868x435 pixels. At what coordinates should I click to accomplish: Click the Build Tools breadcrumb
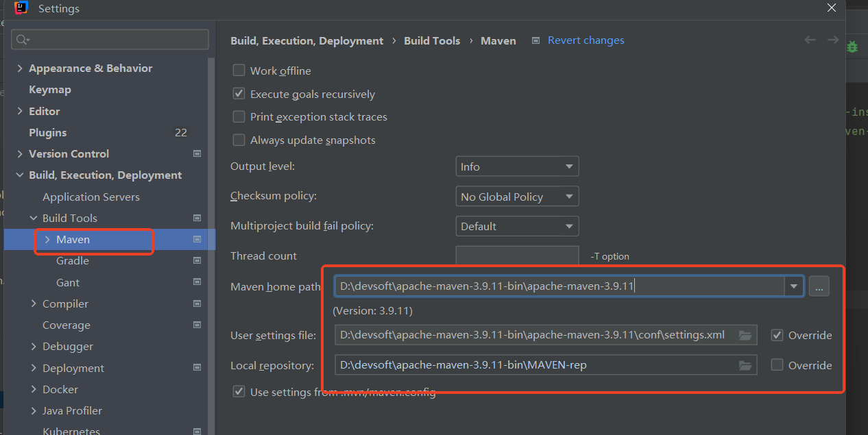[432, 41]
